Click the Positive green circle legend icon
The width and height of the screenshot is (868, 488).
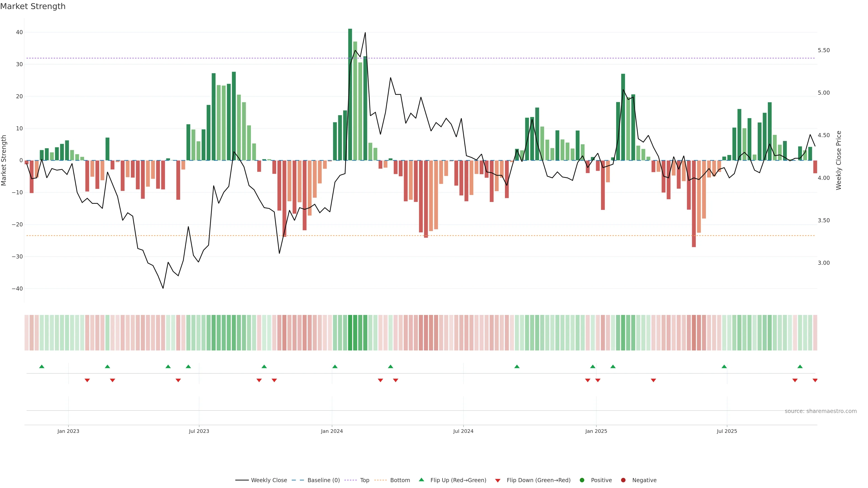[x=582, y=480]
